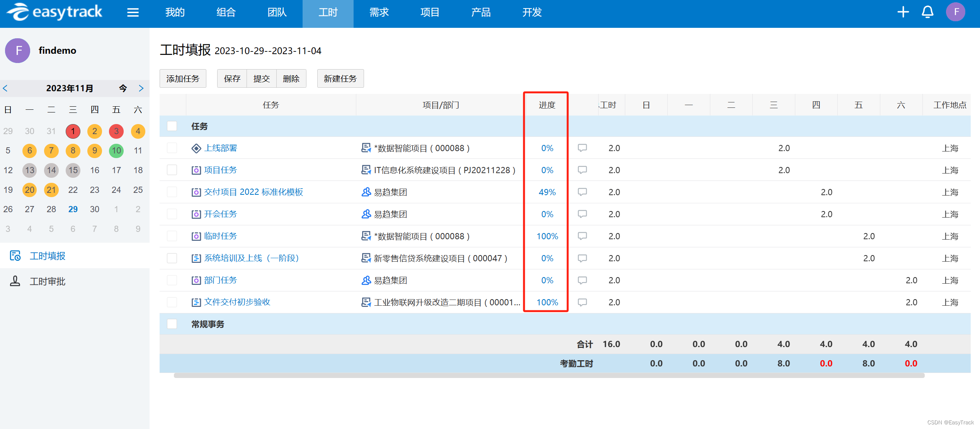
Task: Open 工时审批 in sidebar
Action: coord(48,281)
